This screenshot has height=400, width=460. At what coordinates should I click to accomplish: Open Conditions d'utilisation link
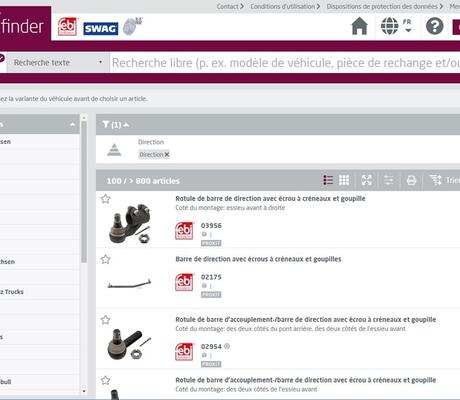click(285, 6)
